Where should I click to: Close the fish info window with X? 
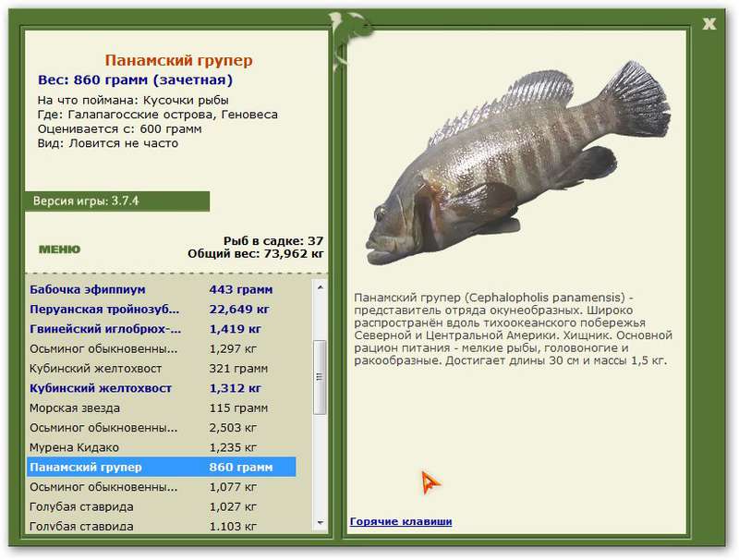point(709,24)
